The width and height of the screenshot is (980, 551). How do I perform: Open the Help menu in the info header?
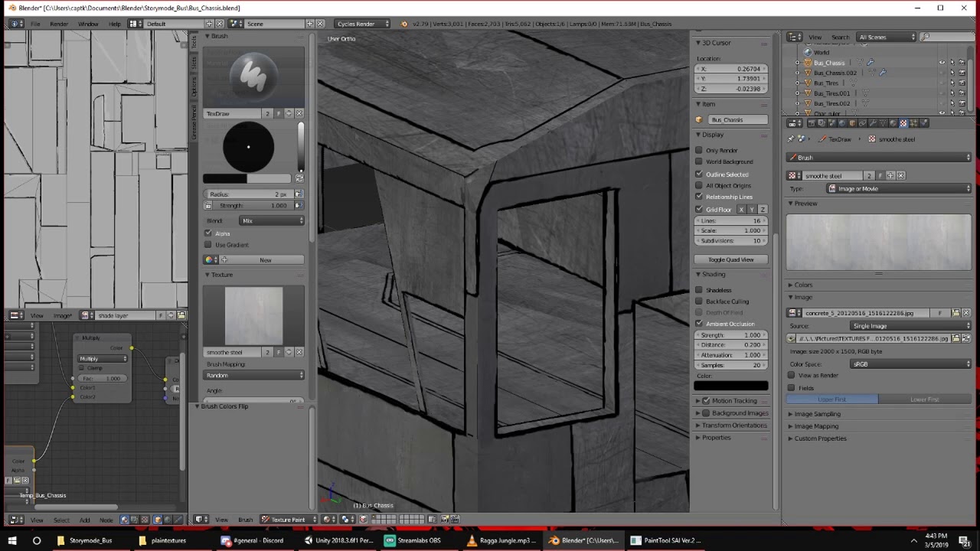[x=115, y=24]
